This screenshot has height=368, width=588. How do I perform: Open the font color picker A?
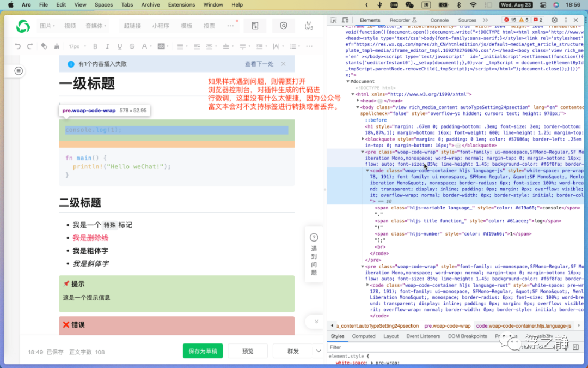pyautogui.click(x=144, y=46)
